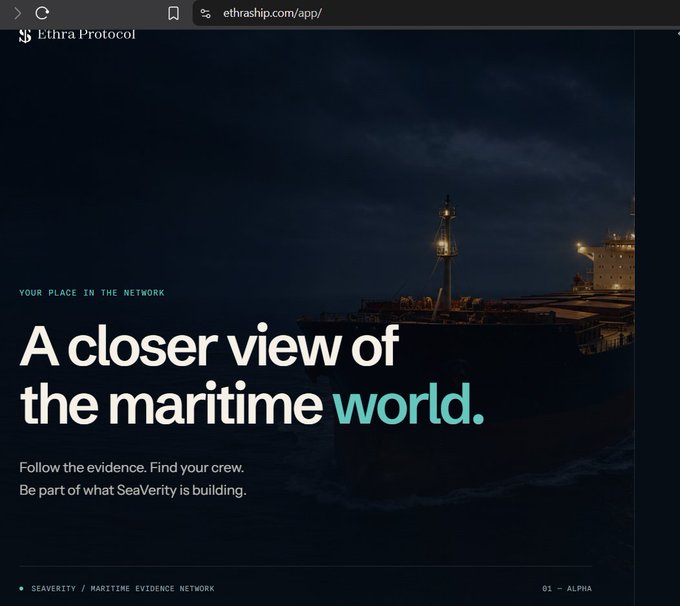Click the heading 'A closer view of'
This screenshot has width=680, height=606.
pyautogui.click(x=209, y=346)
